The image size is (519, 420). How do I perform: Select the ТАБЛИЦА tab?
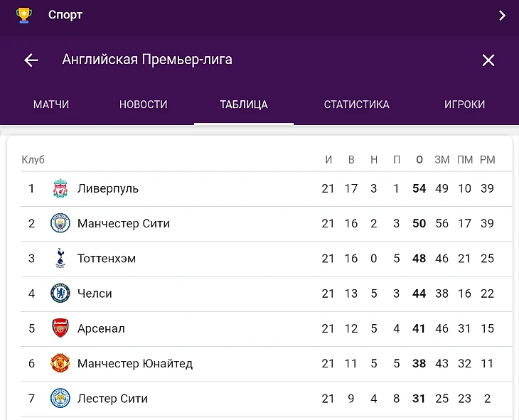pos(244,104)
